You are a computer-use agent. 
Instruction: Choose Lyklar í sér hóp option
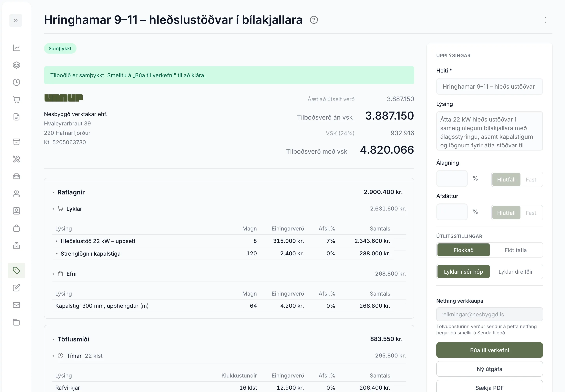463,272
